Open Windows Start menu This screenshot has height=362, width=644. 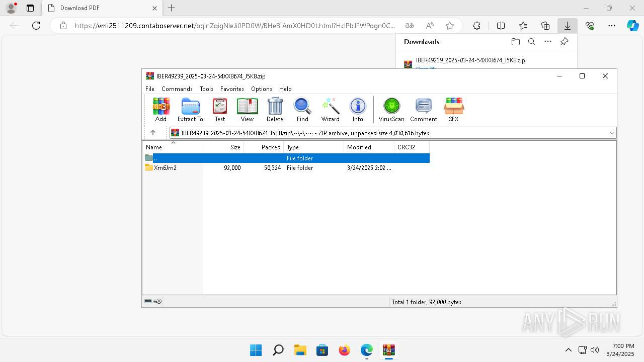coord(256,350)
